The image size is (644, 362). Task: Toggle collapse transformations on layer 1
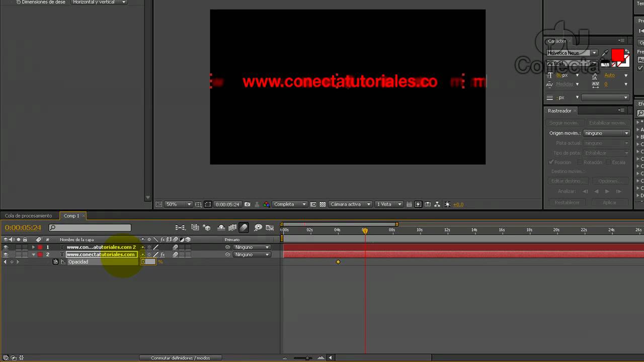(x=149, y=247)
